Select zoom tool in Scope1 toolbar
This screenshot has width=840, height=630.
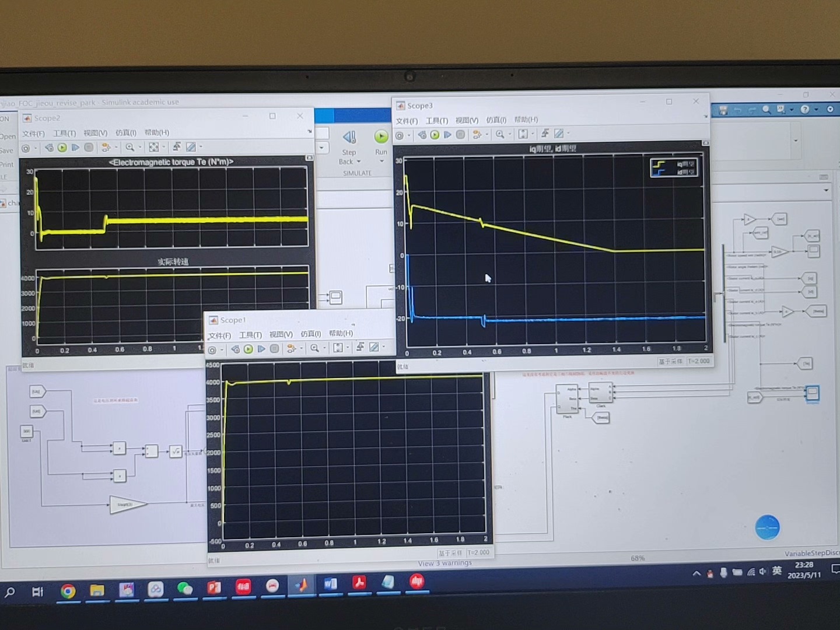[x=314, y=348]
